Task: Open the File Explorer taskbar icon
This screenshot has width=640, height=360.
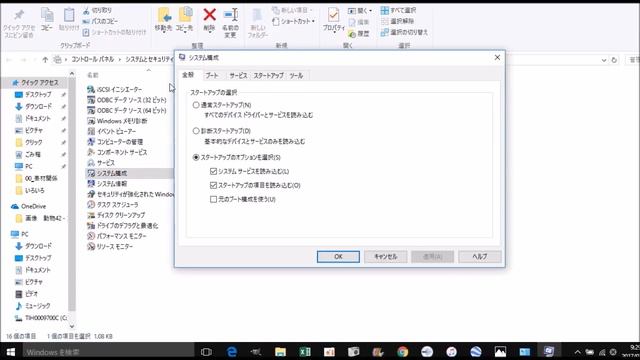Action: pos(280,351)
